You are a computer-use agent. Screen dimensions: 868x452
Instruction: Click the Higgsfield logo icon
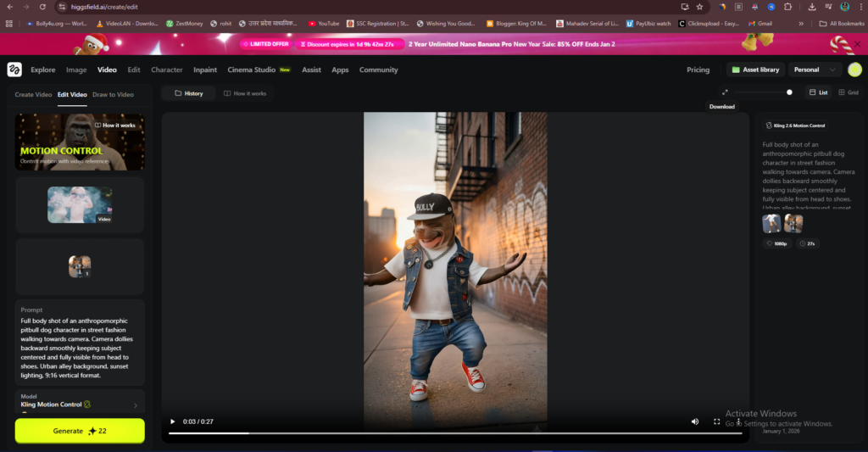14,70
